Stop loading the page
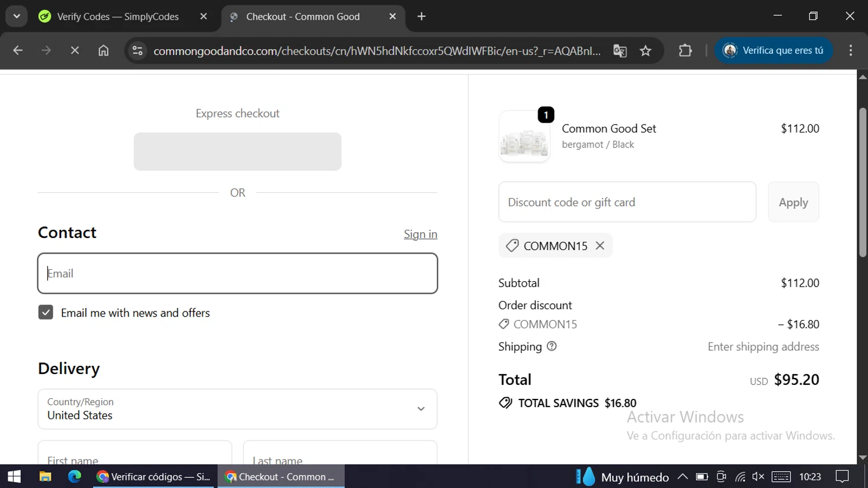868x488 pixels. (x=75, y=50)
